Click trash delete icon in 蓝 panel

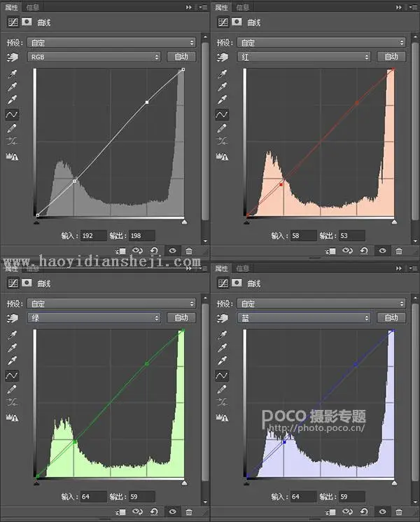click(x=399, y=511)
